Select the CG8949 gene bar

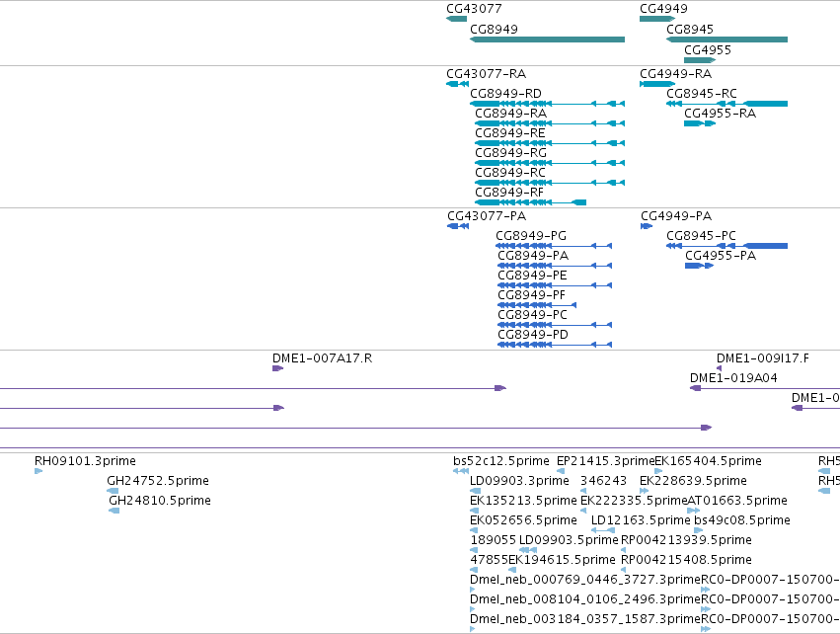pyautogui.click(x=547, y=40)
